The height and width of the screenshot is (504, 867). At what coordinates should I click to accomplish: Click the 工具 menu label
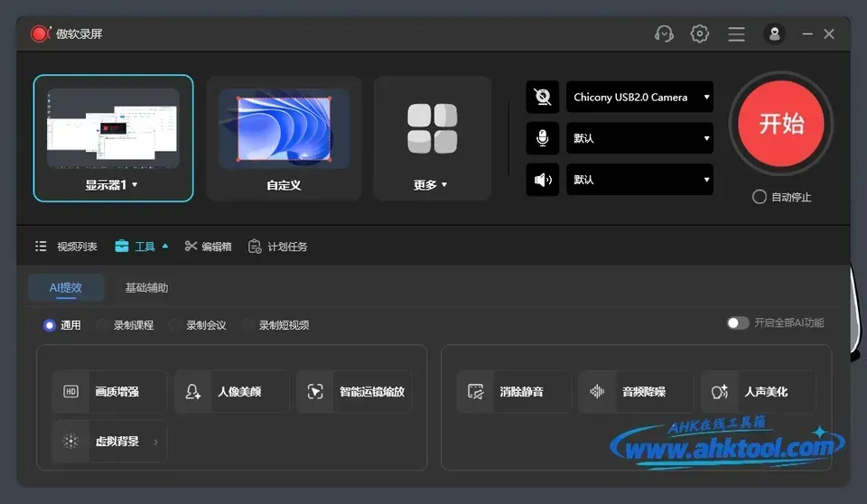144,247
